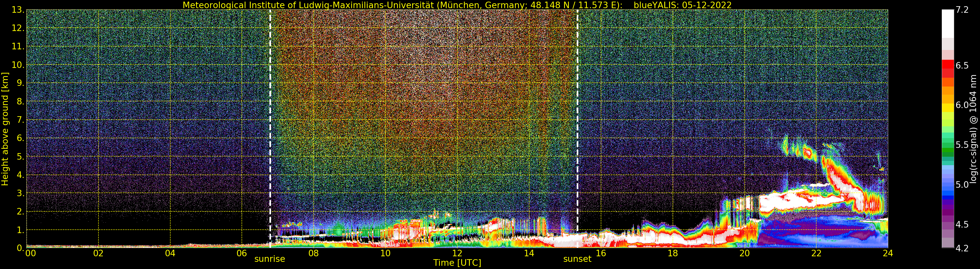Click the '02' time axis tick label
Image resolution: width=980 pixels, height=269 pixels.
(x=98, y=253)
